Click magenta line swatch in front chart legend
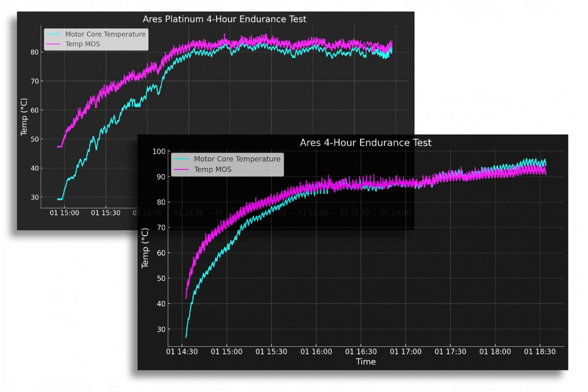 click(x=181, y=169)
